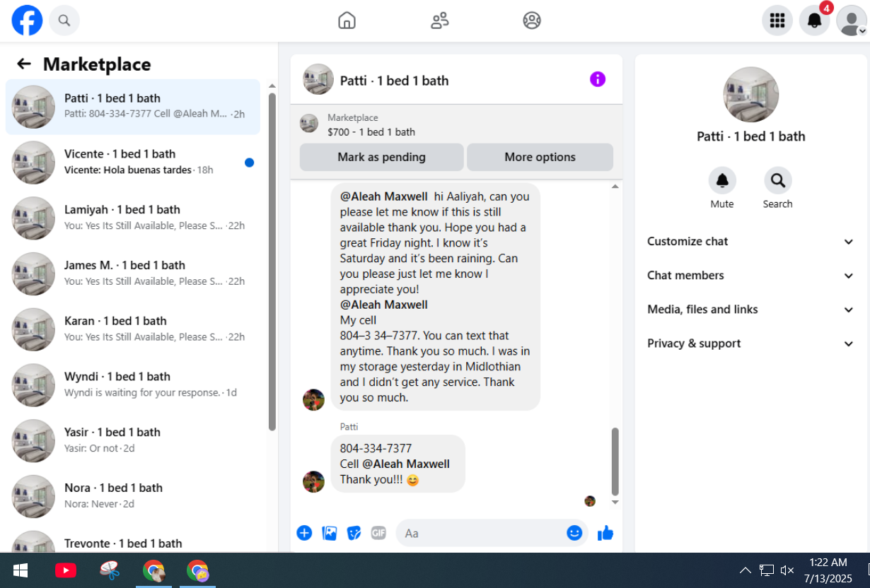
Task: Choose a sticker
Action: click(354, 533)
